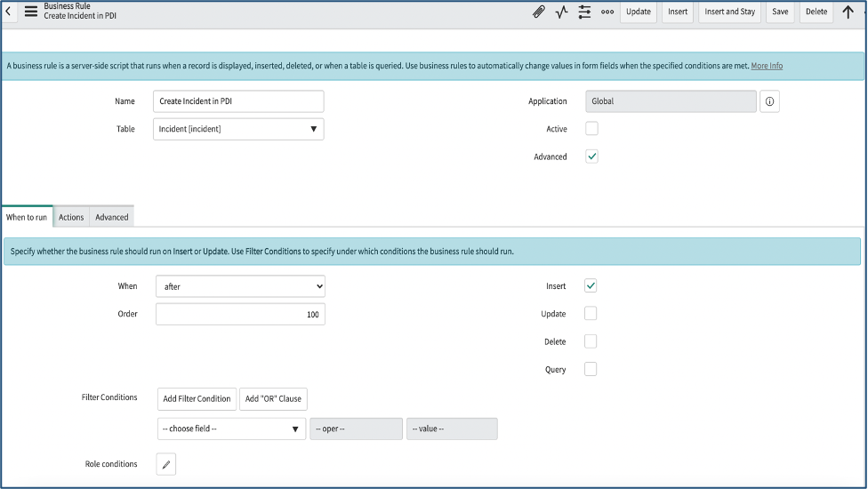Expand the When dropdown set to after
This screenshot has height=489, width=868.
point(240,286)
